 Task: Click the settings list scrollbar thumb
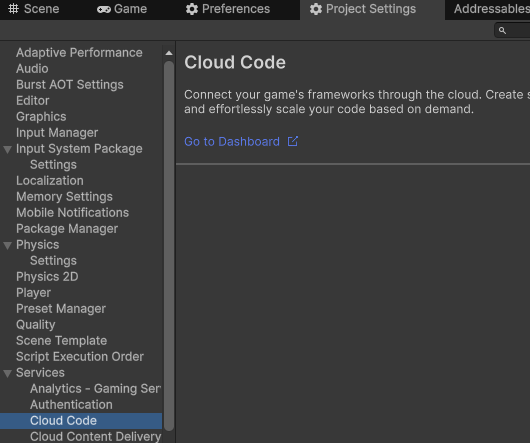pyautogui.click(x=169, y=245)
